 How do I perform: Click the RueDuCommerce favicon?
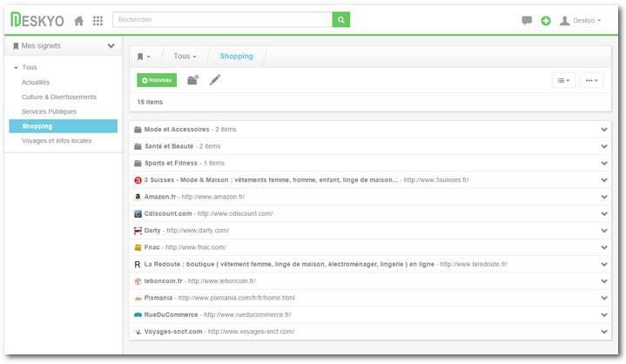[x=138, y=315]
